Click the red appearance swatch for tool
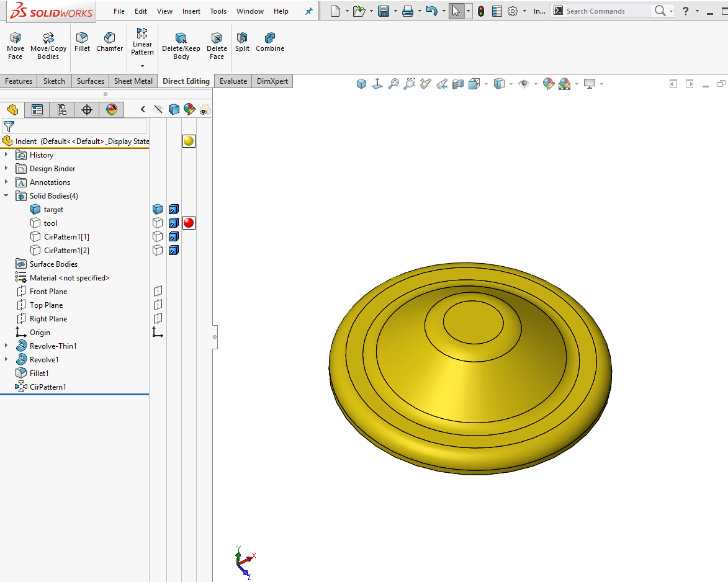The height and width of the screenshot is (582, 728). (189, 223)
